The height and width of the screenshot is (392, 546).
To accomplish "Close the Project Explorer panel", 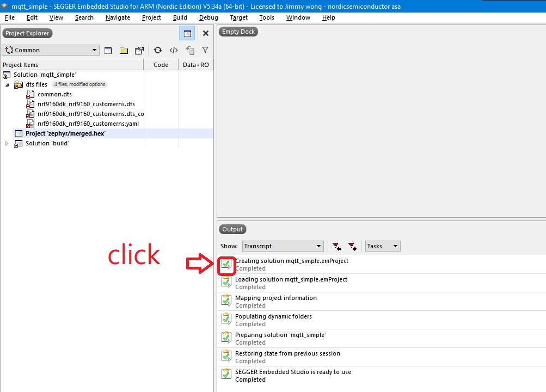I will 206,33.
